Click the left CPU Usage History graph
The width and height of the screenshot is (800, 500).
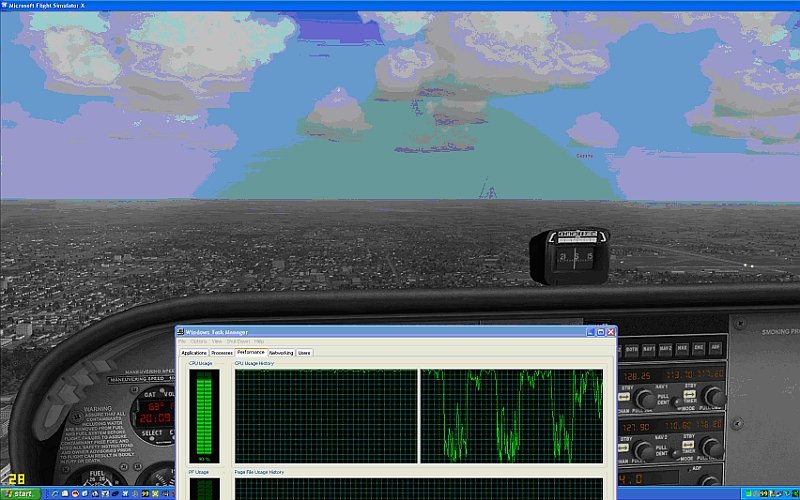coord(326,416)
